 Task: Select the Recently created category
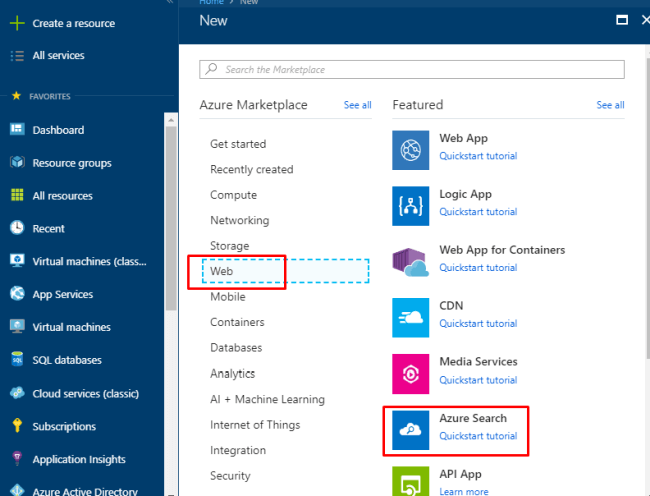[252, 169]
